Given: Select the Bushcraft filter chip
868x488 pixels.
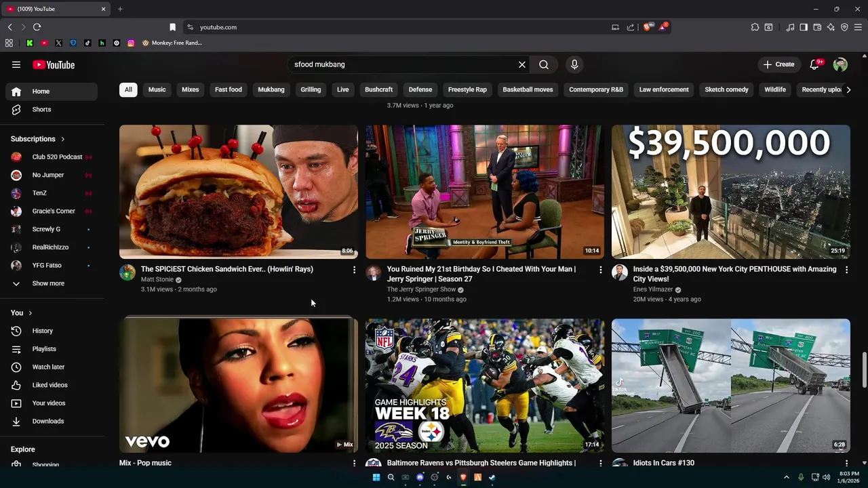Looking at the screenshot, I should pyautogui.click(x=378, y=89).
